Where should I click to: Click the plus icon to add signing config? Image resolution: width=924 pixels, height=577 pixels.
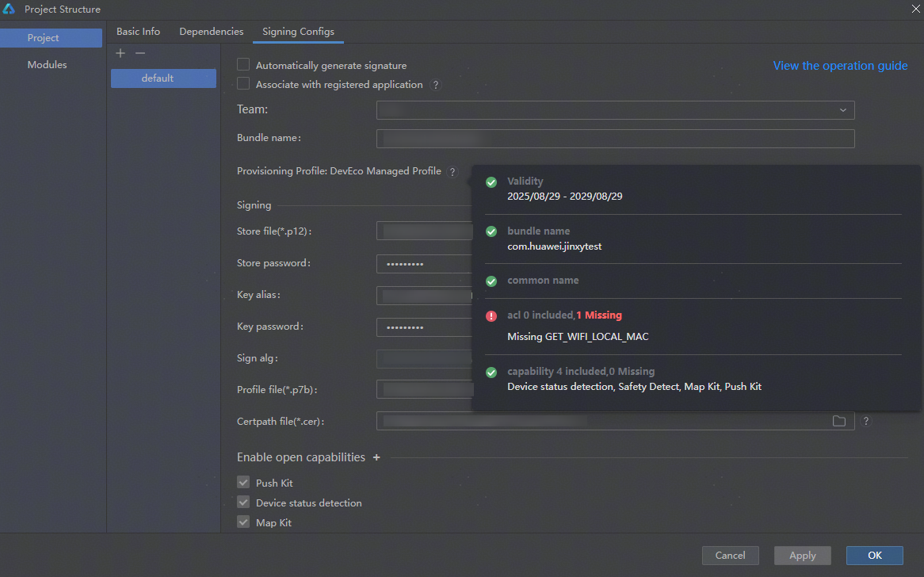coord(120,53)
